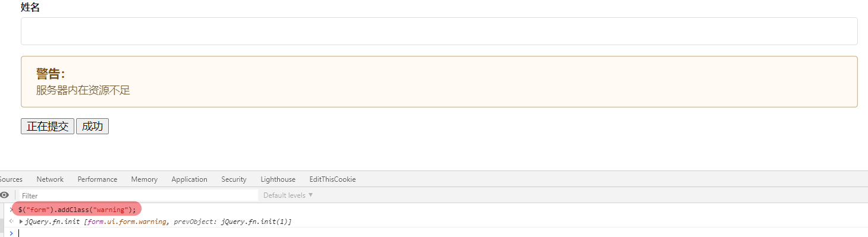Click the form.ui.form.warning element reference
Screen dimensions: 868x237
click(125, 222)
